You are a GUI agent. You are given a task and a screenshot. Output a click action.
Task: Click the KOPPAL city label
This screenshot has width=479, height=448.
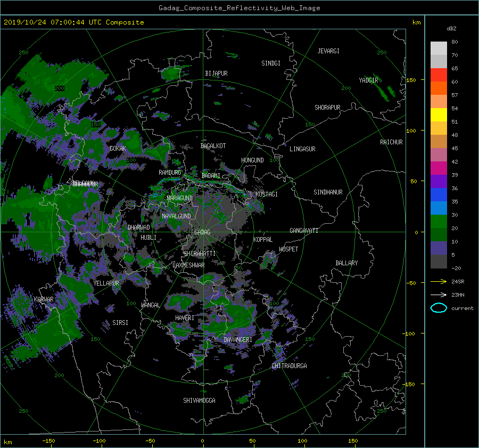coord(263,240)
